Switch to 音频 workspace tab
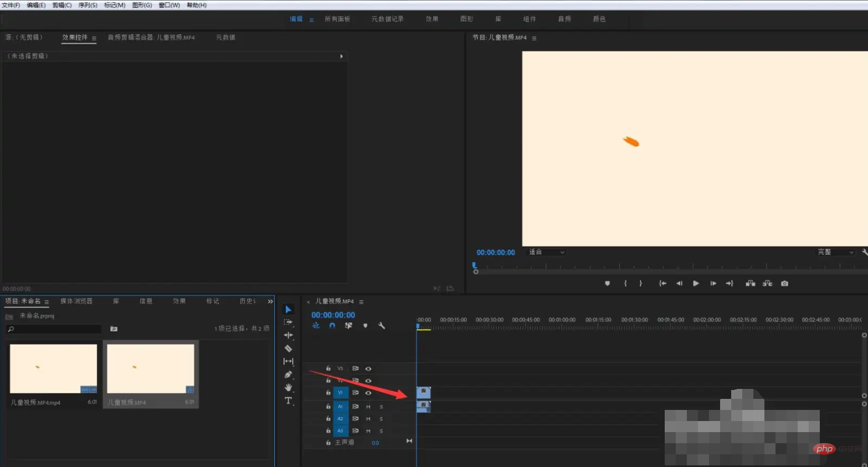Screen dimensions: 868x467 pos(564,19)
